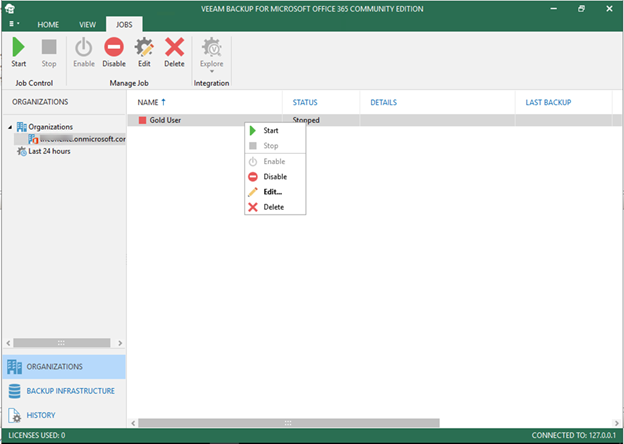This screenshot has height=444, width=624.
Task: Open the application main menu button
Action: coord(14,24)
